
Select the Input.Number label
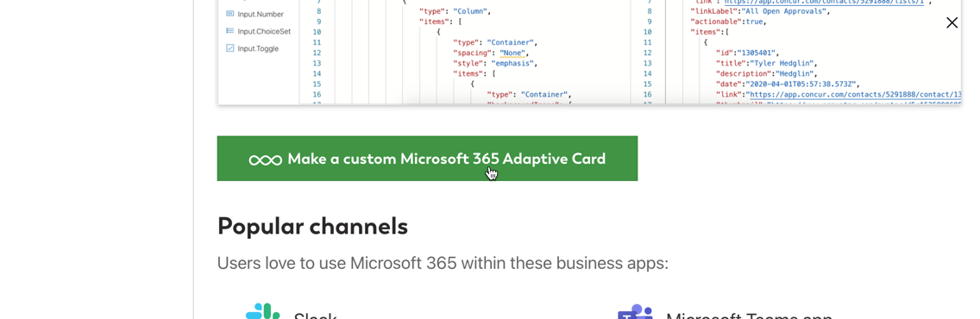click(261, 14)
